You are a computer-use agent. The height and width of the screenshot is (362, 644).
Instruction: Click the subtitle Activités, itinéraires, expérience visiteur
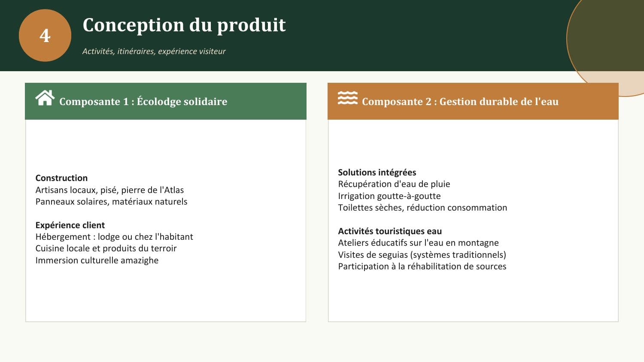coord(154,51)
